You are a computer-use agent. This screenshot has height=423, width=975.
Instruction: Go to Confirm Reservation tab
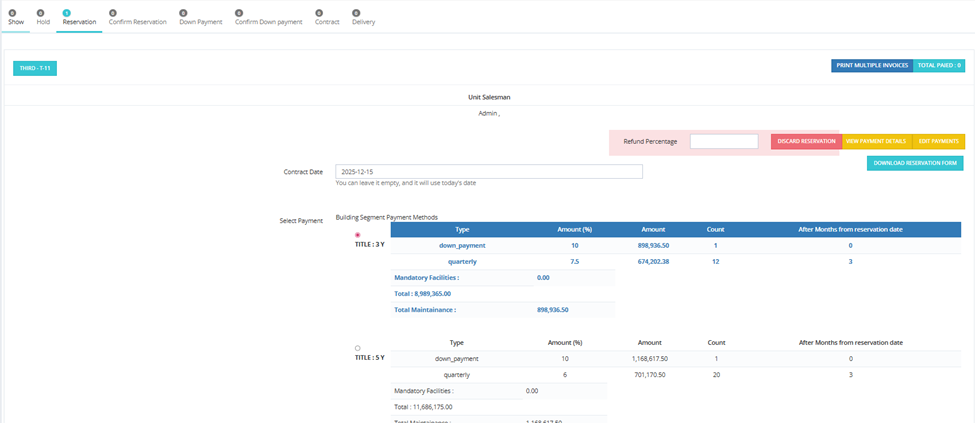[137, 19]
